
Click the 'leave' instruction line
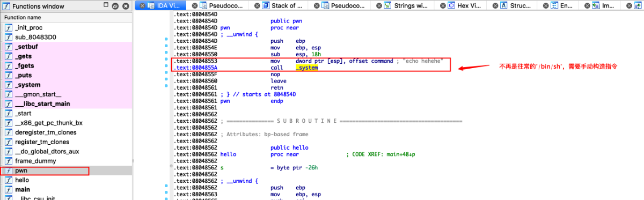(x=278, y=82)
